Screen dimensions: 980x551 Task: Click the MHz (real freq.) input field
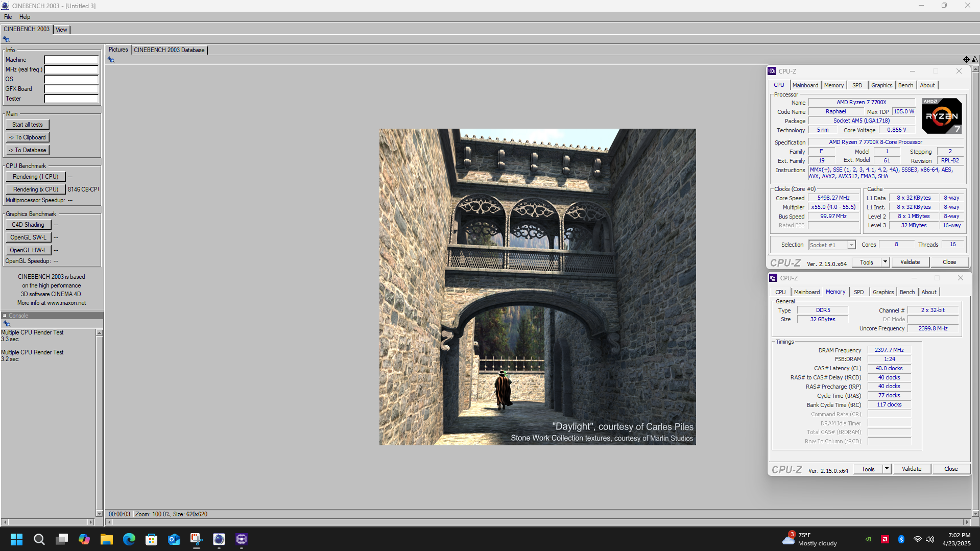click(x=71, y=69)
